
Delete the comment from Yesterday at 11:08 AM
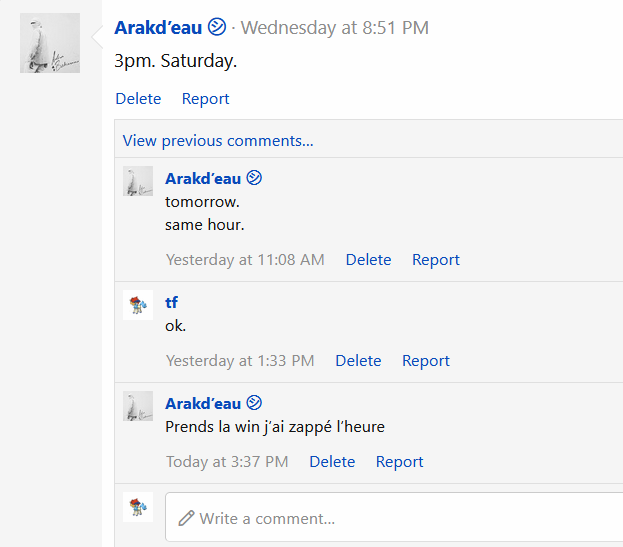[x=368, y=259]
